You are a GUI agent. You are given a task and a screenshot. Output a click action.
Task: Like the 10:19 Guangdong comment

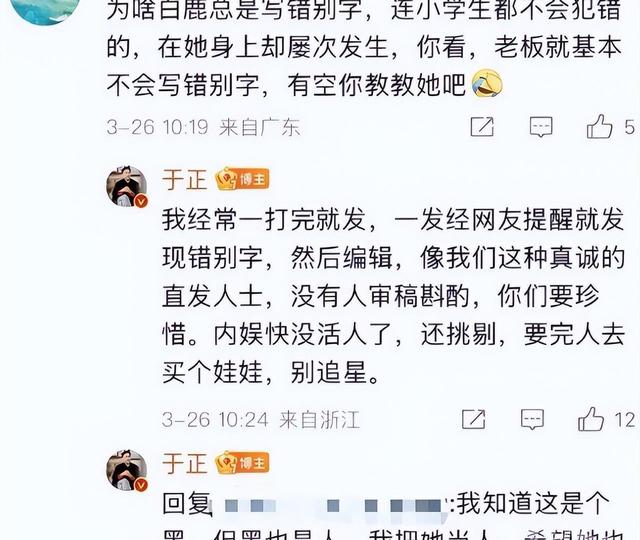[599, 126]
